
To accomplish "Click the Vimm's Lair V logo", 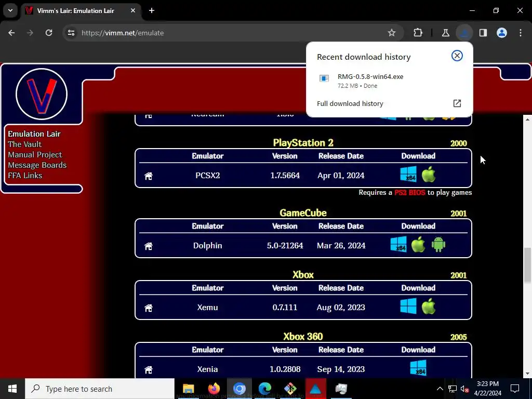I will tap(42, 94).
